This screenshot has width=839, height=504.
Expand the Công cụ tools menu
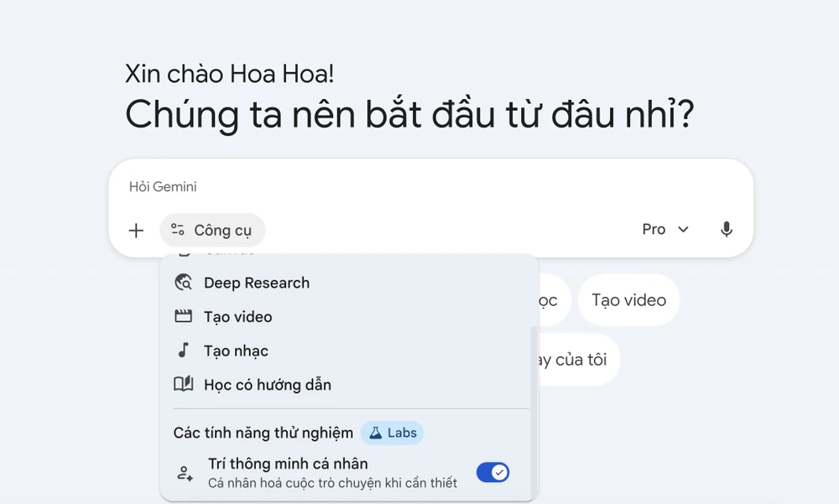[x=212, y=229]
